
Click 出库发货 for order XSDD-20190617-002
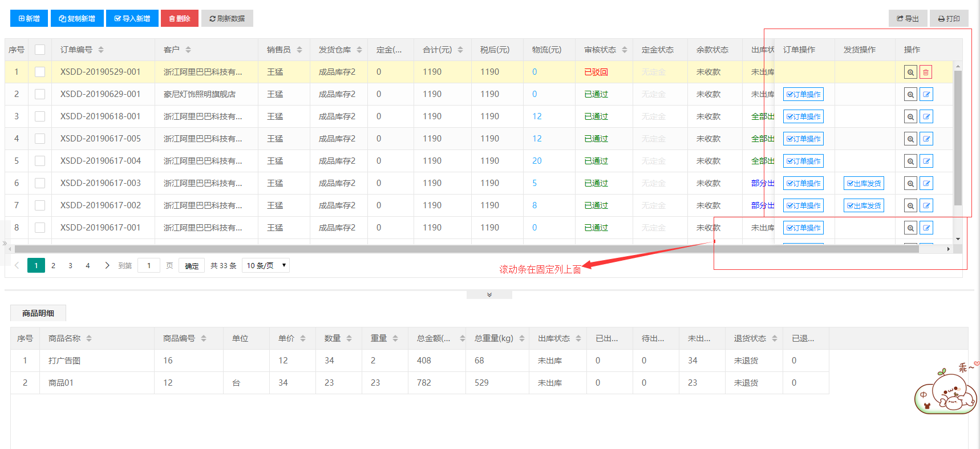click(x=864, y=206)
